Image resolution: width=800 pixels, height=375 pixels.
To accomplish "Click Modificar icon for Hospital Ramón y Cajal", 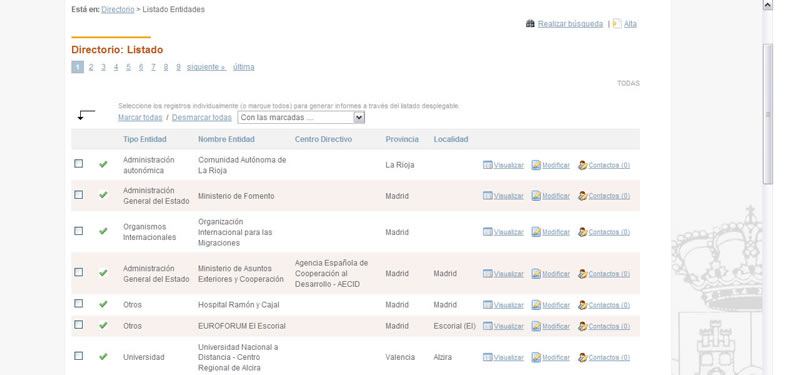I will pyautogui.click(x=536, y=305).
